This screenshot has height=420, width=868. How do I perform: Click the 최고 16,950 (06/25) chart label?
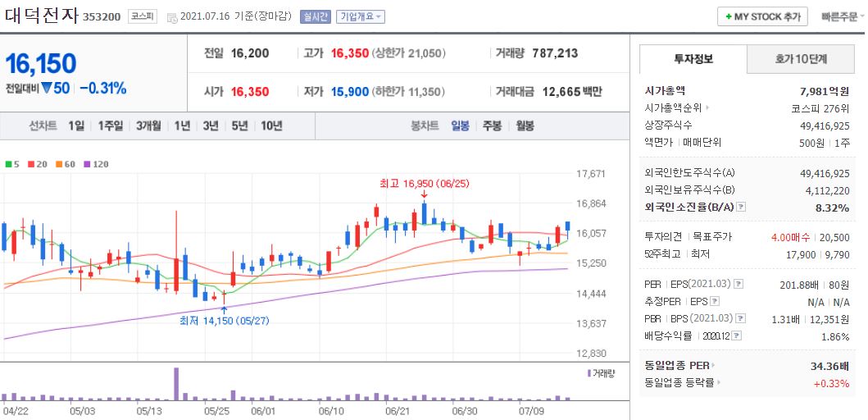425,184
